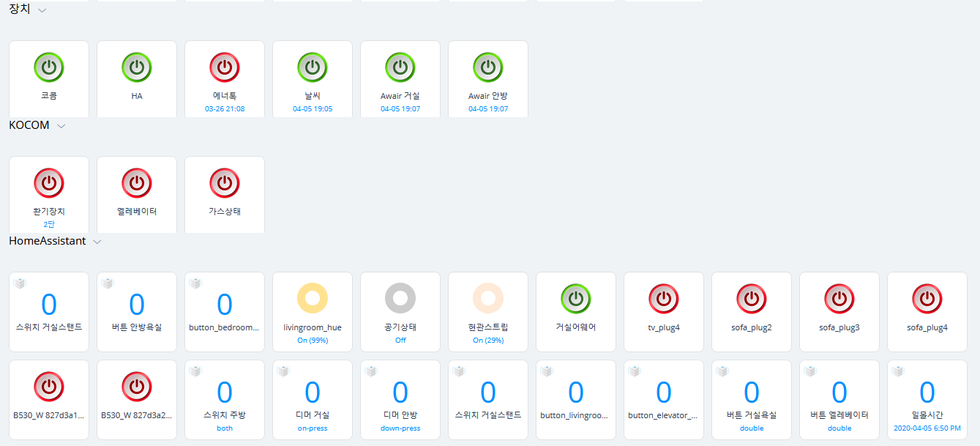Click the 현관스트립 status On (29%)
The width and height of the screenshot is (980, 446).
point(488,341)
